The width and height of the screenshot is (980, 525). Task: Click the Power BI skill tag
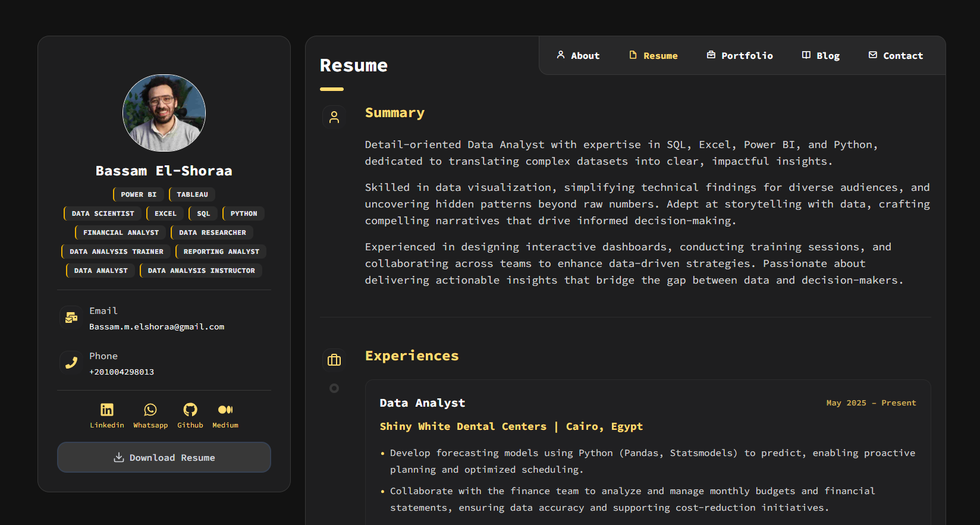pos(139,194)
